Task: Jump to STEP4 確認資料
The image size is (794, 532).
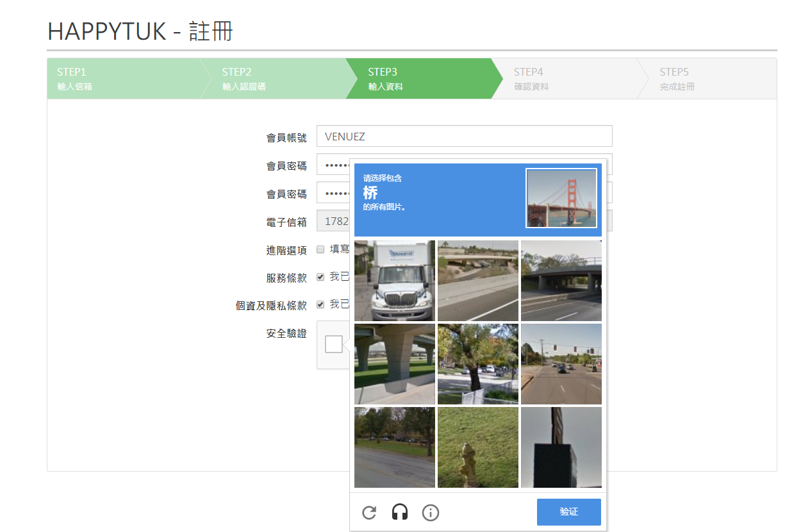Action: pyautogui.click(x=564, y=79)
